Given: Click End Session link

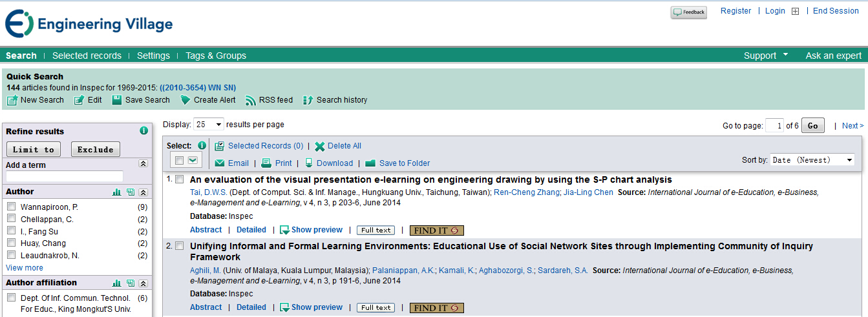Looking at the screenshot, I should (836, 11).
